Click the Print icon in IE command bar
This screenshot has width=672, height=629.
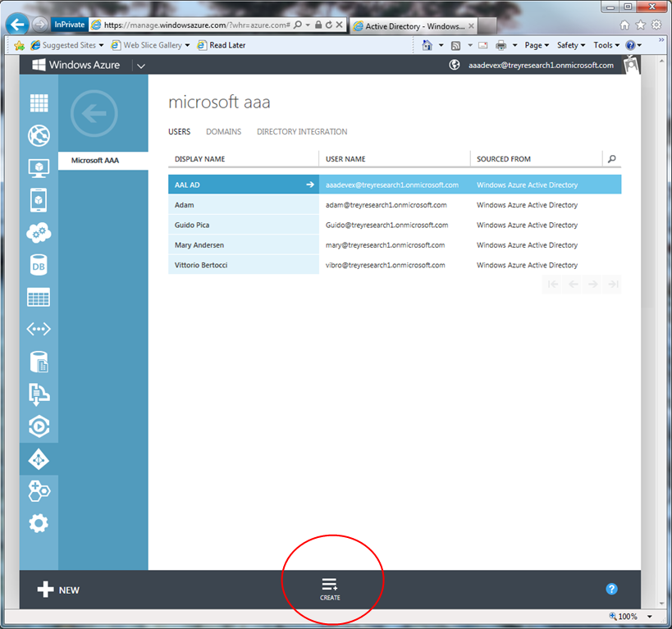click(x=501, y=45)
